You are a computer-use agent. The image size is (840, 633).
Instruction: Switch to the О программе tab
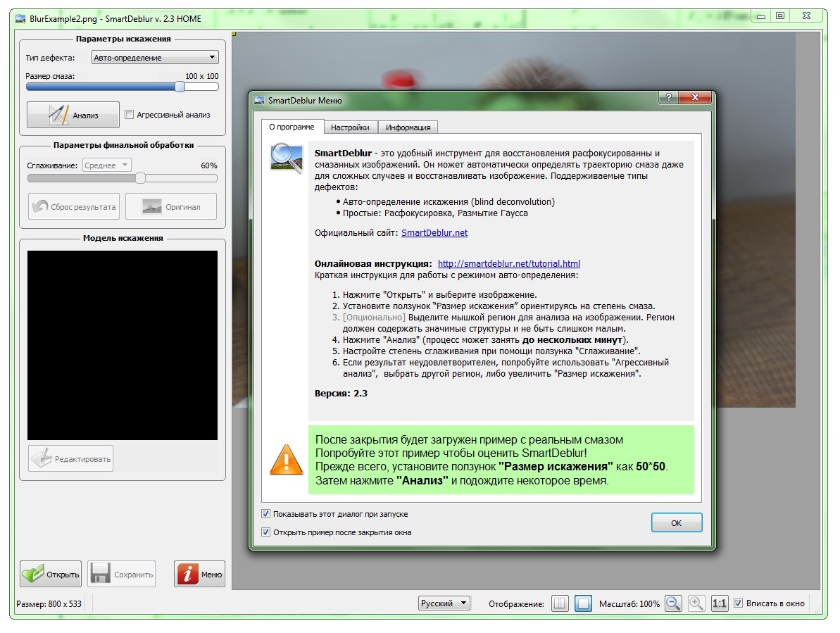(292, 127)
